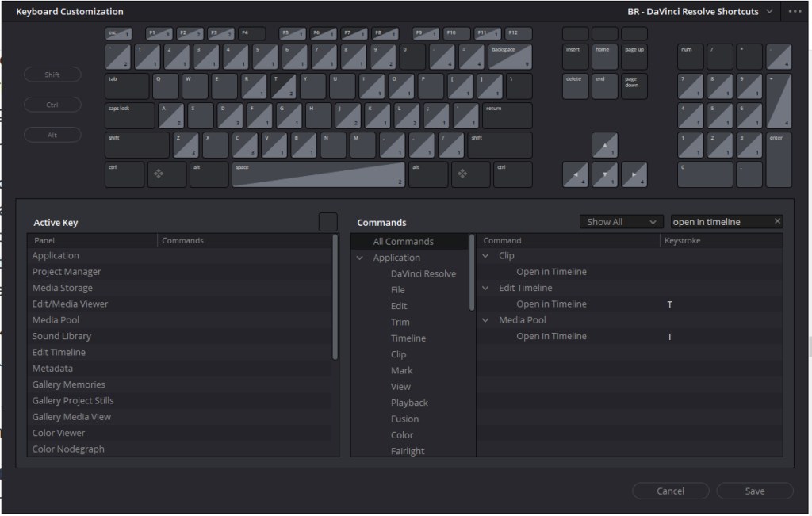Click the Cancel button
Image resolution: width=812 pixels, height=516 pixels.
tap(671, 491)
